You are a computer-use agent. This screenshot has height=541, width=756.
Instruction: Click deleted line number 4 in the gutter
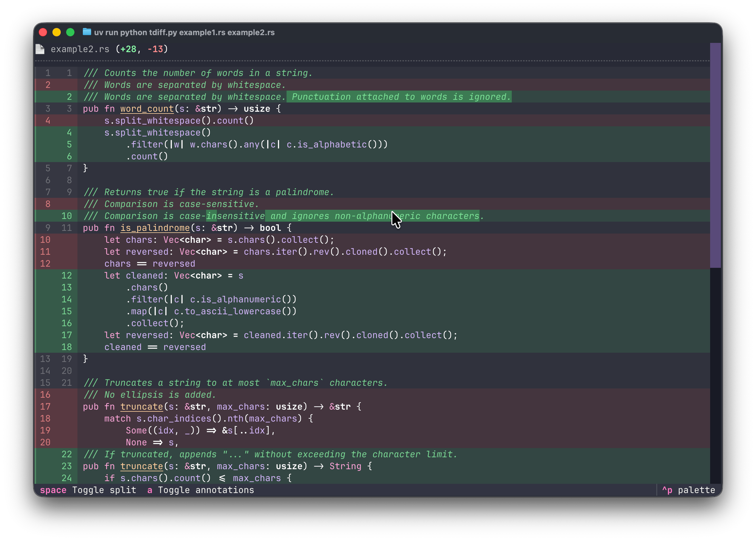(48, 121)
